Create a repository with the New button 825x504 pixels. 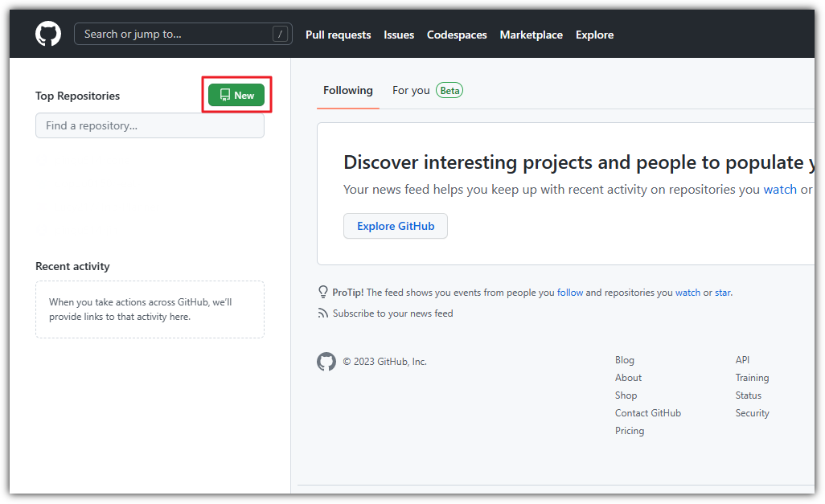point(236,95)
